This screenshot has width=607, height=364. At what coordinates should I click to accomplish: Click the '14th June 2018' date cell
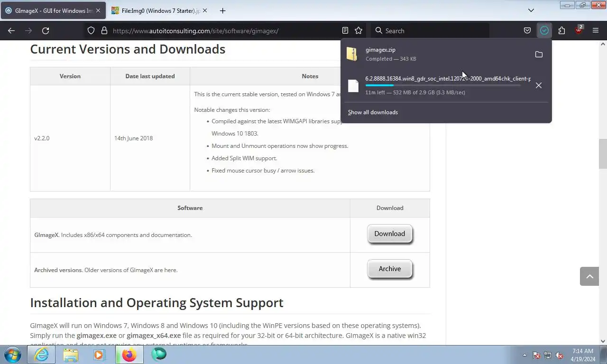[150, 138]
